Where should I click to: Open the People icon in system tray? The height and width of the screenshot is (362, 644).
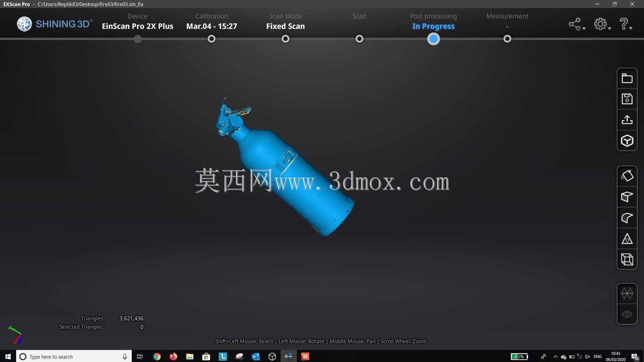(x=544, y=357)
